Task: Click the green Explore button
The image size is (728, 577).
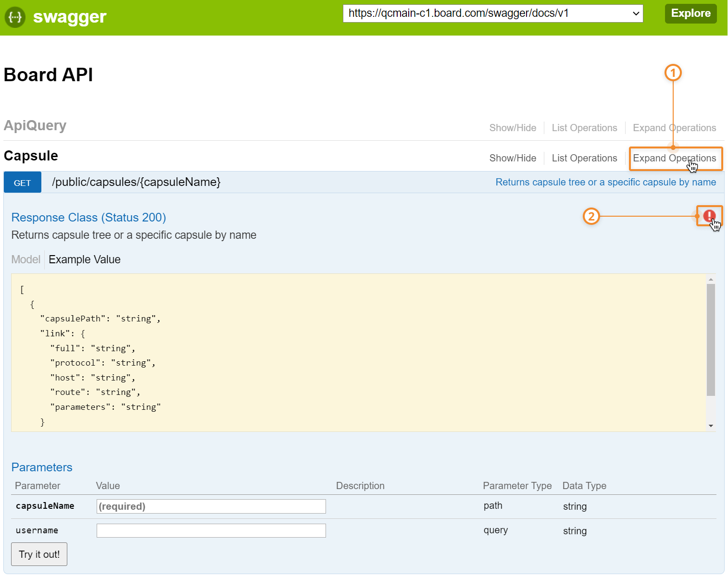Action: coord(690,13)
